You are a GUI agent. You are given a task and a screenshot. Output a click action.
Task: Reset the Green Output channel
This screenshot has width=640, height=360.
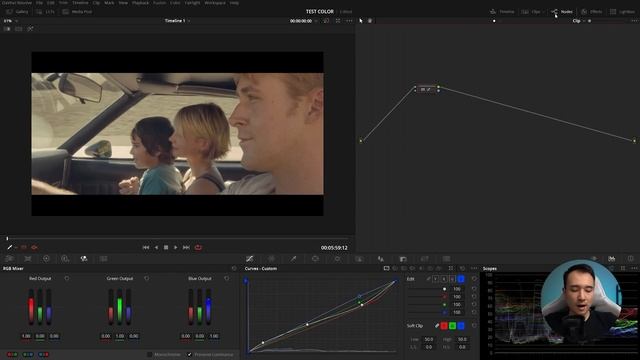point(147,278)
